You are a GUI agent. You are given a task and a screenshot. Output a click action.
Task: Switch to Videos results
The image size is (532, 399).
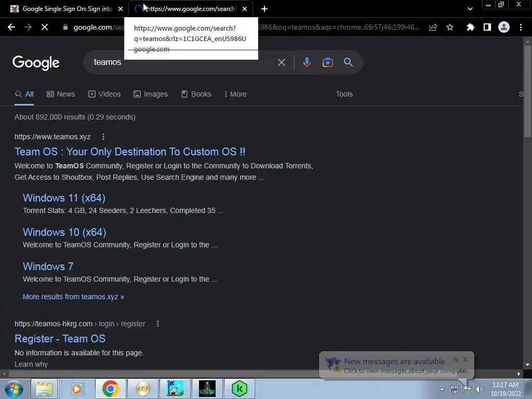tap(104, 94)
